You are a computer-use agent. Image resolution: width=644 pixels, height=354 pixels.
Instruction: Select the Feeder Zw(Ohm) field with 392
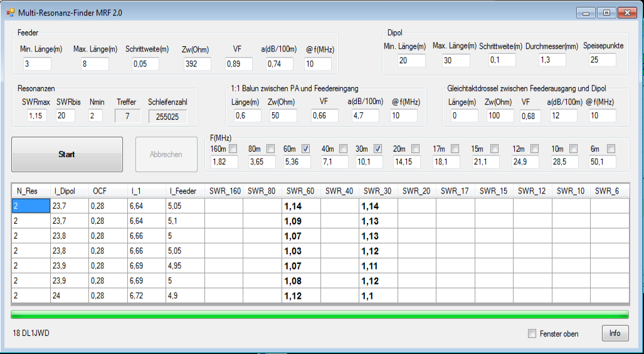click(x=197, y=64)
